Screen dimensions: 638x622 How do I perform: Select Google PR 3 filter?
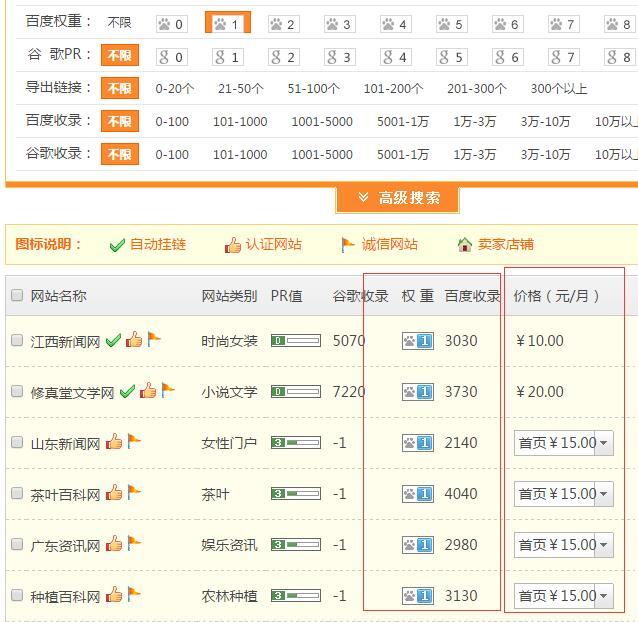[x=340, y=57]
